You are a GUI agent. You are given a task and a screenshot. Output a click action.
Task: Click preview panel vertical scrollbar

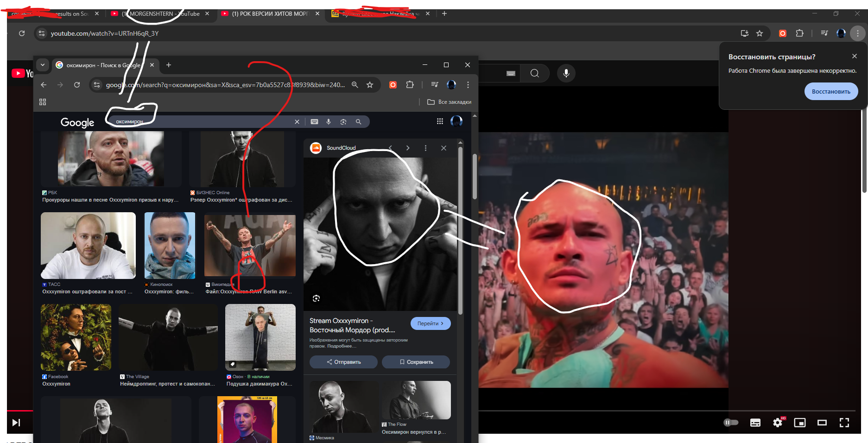460,230
